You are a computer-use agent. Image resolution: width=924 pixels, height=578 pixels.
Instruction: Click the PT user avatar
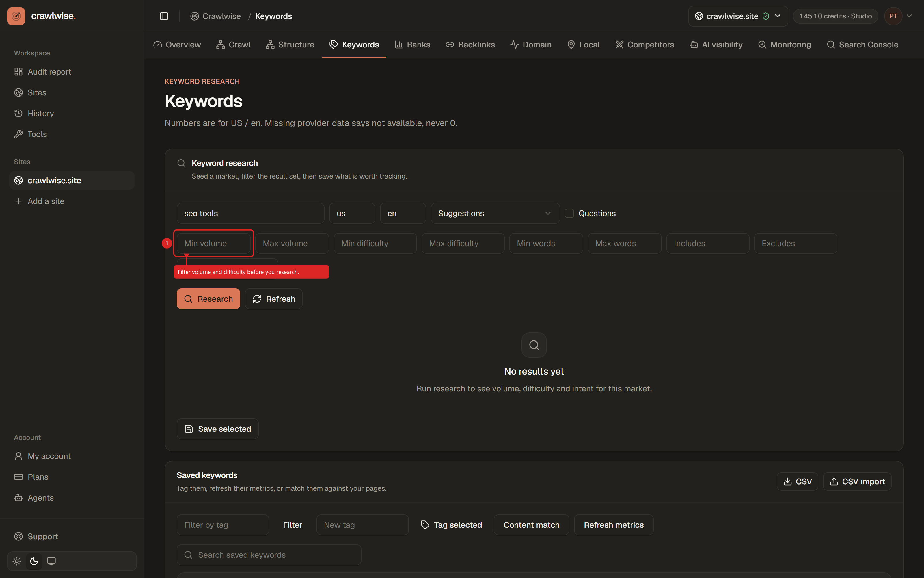click(893, 16)
